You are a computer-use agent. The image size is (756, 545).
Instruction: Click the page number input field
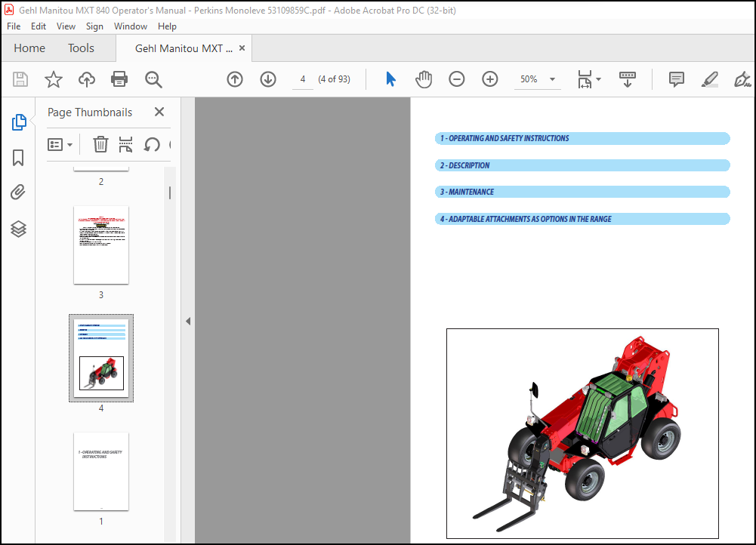[x=303, y=79]
